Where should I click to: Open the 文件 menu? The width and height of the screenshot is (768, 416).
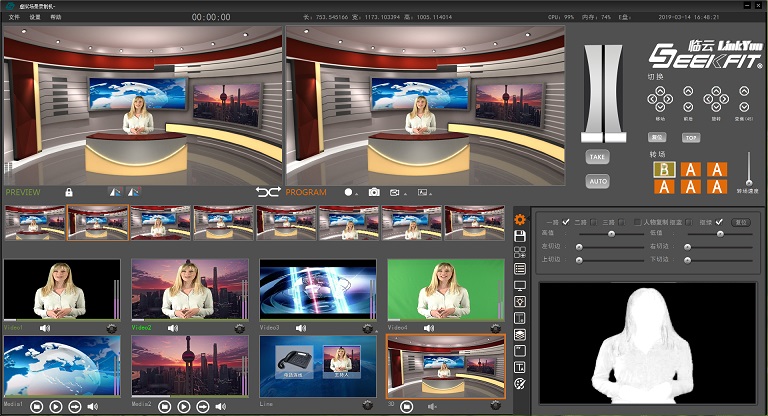[x=14, y=17]
